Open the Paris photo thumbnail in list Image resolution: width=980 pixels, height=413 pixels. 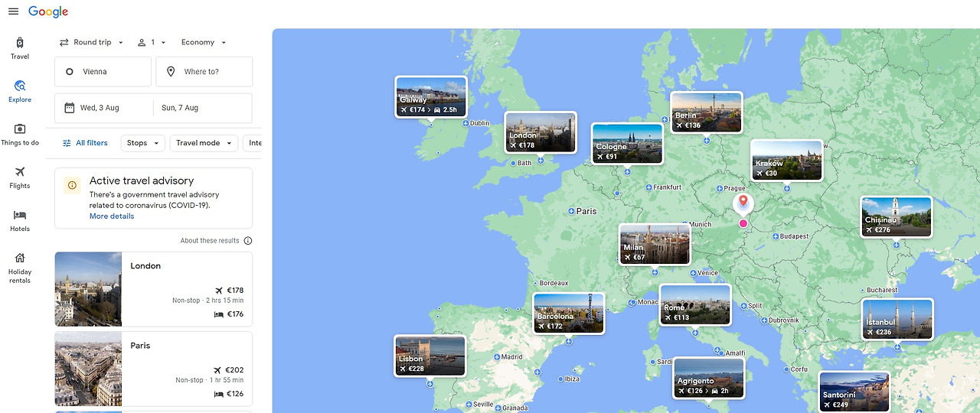(88, 369)
